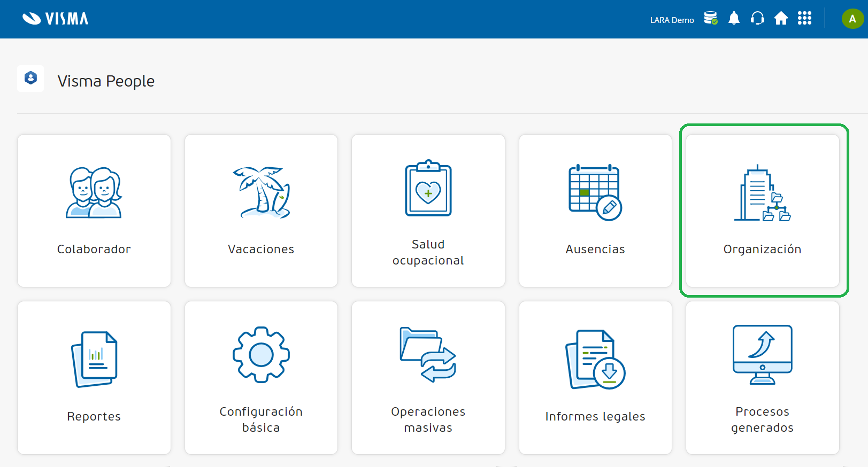The width and height of the screenshot is (868, 467).
Task: Open the Organización building icon
Action: click(x=763, y=193)
